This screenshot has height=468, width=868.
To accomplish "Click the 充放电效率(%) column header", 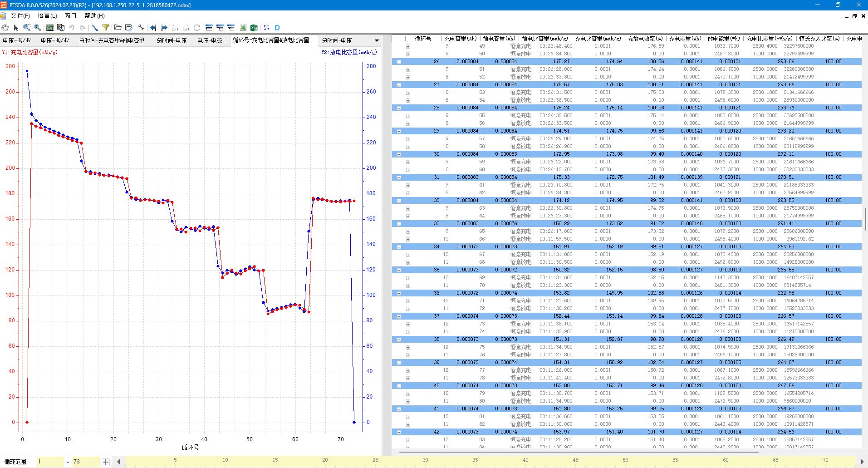I will coord(645,39).
